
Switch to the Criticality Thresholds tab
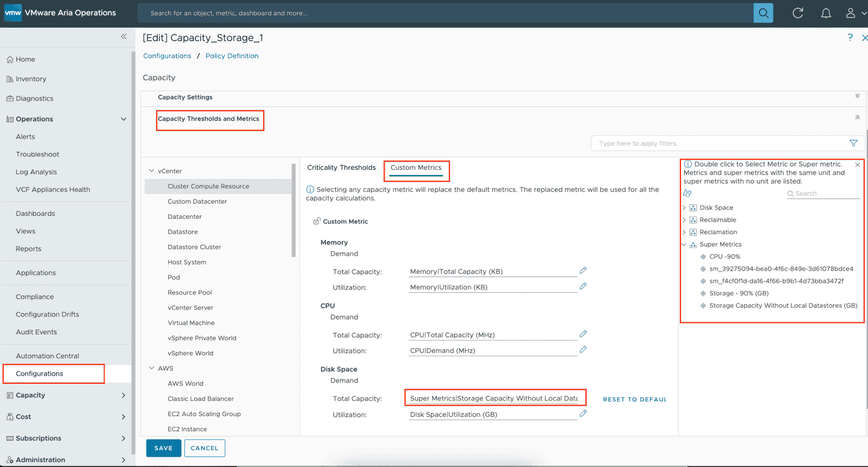pyautogui.click(x=341, y=167)
